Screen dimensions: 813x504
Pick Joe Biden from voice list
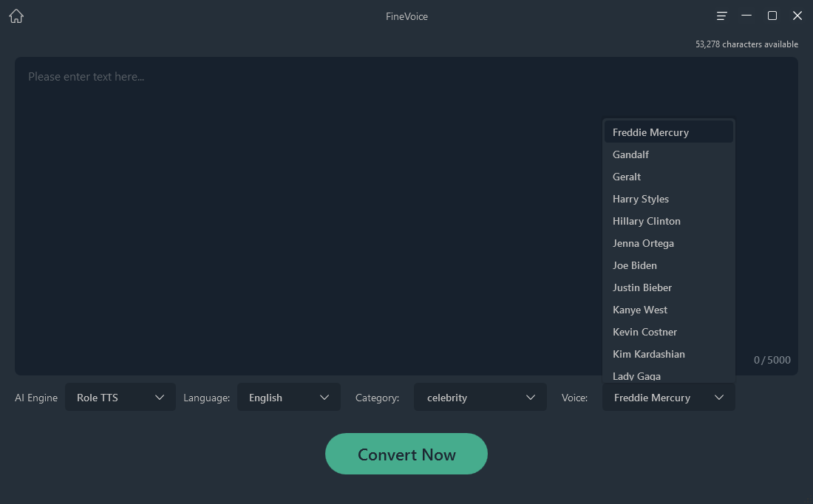point(668,265)
